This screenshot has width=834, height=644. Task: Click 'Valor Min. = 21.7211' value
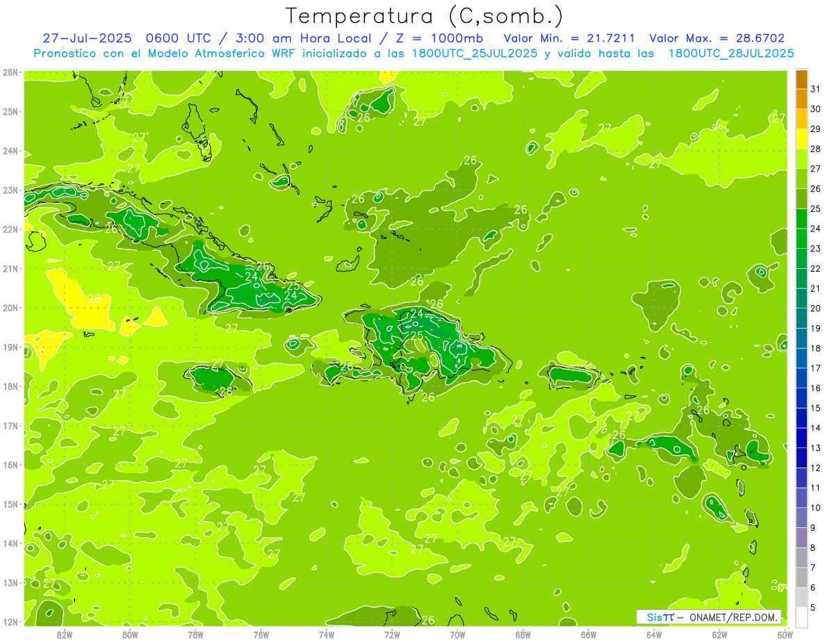click(x=569, y=38)
